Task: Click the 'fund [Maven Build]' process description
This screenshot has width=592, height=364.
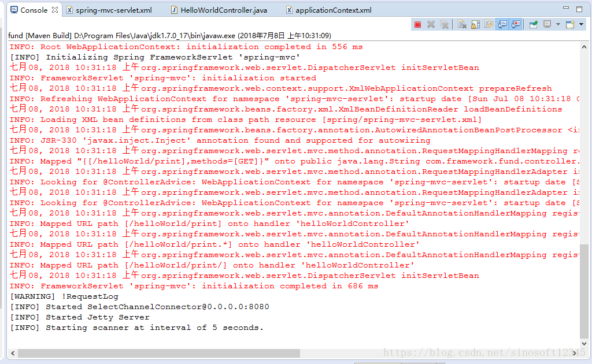Action: click(169, 35)
